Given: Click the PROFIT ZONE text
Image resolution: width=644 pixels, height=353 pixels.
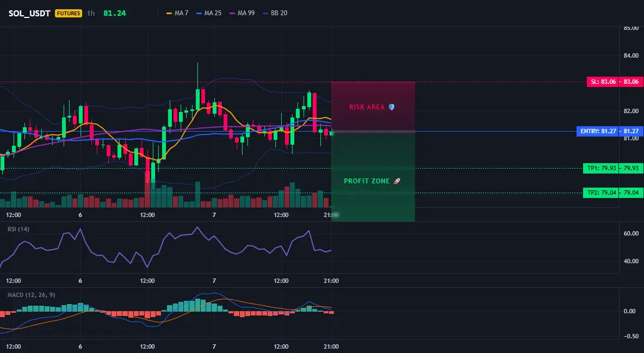Looking at the screenshot, I should point(367,181).
